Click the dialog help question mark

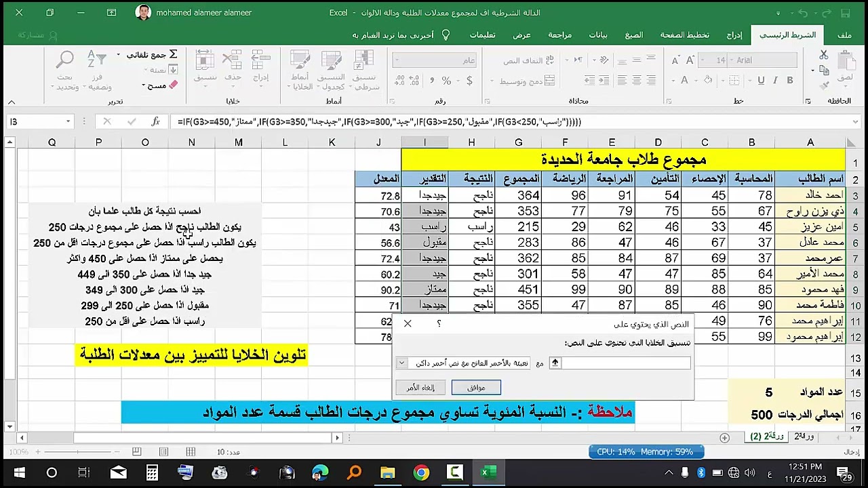click(439, 324)
